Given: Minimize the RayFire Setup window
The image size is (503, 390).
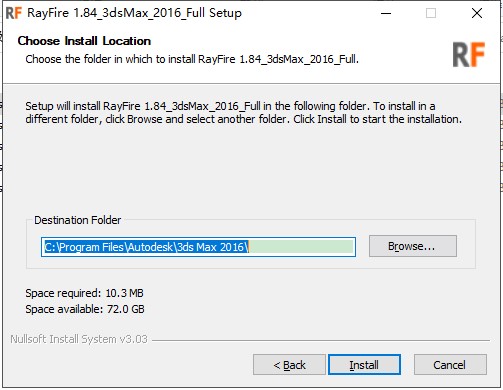Looking at the screenshot, I should coord(386,13).
